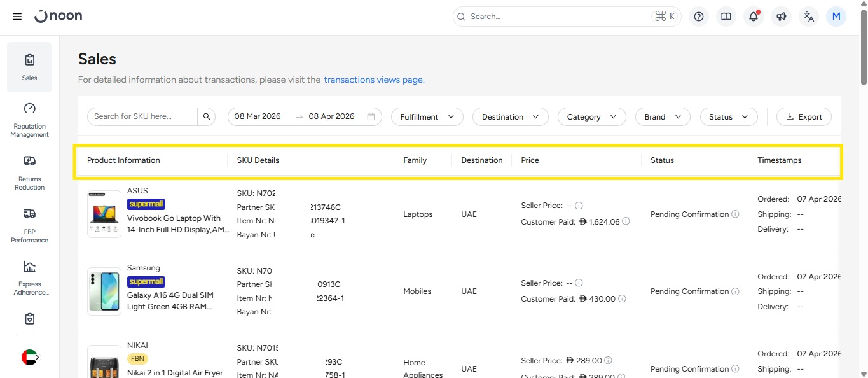
Task: Open the notifications bell
Action: click(754, 17)
